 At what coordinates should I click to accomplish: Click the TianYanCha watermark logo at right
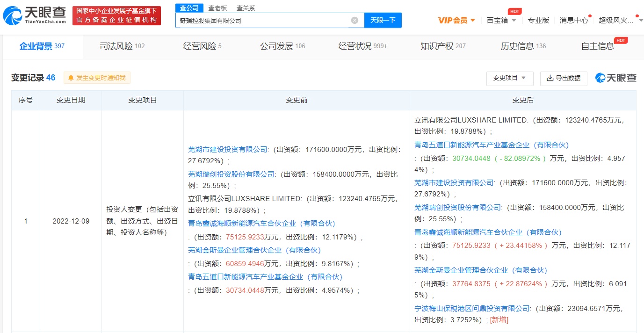click(615, 78)
